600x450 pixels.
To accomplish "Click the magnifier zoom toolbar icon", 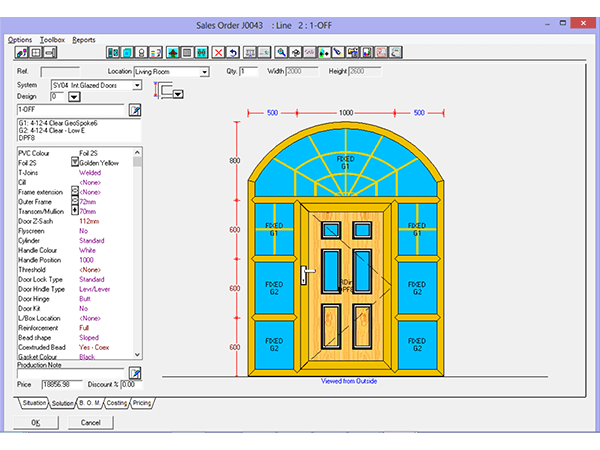I will pyautogui.click(x=283, y=52).
